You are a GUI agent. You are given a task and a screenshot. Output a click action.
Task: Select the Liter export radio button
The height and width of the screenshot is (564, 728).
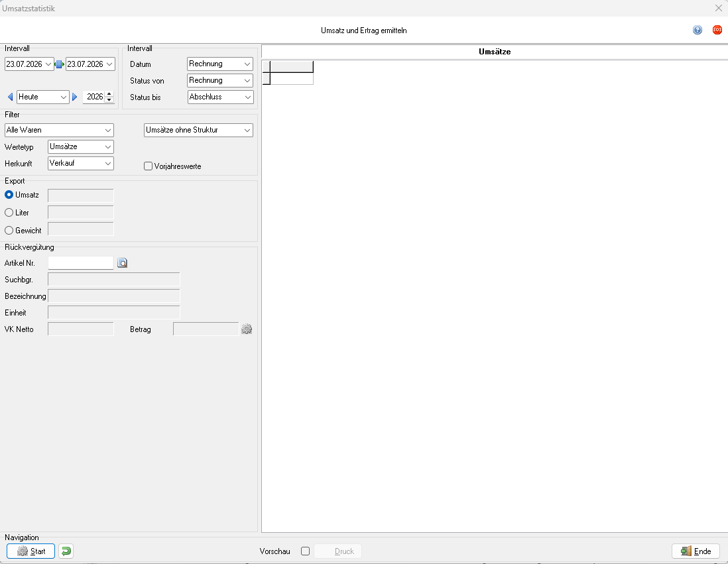(x=9, y=213)
